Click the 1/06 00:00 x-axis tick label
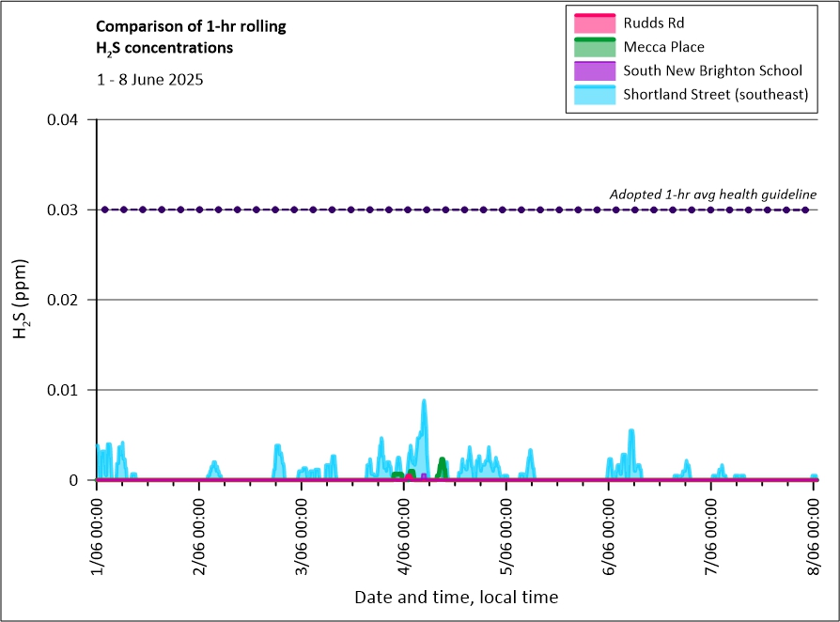 point(96,533)
